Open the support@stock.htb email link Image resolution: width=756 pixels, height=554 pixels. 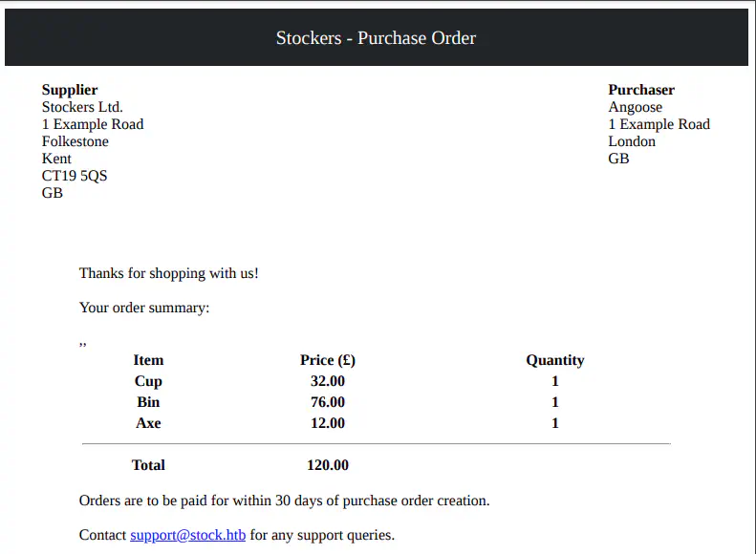click(188, 535)
